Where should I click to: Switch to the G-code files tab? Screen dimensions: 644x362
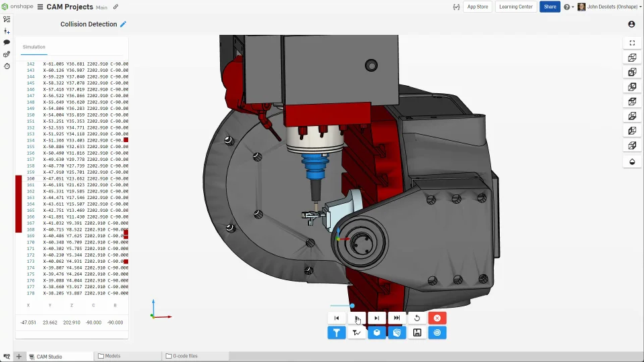181,356
